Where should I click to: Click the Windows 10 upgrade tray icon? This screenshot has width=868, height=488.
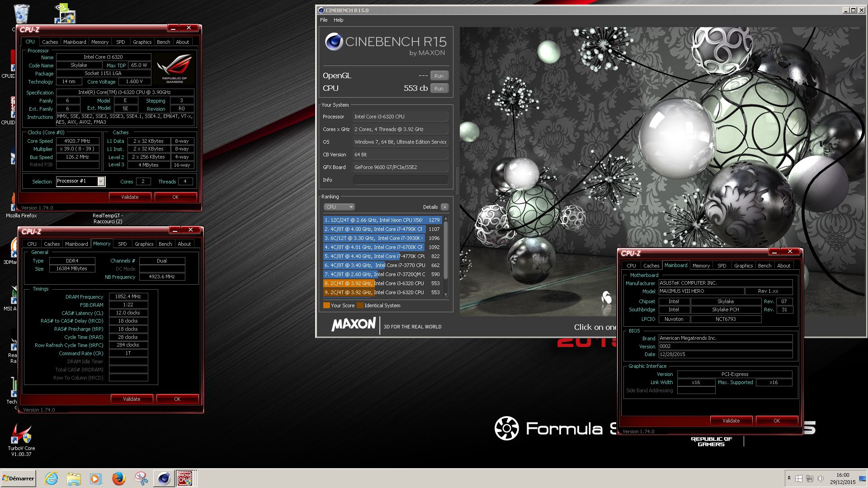pyautogui.click(x=799, y=479)
